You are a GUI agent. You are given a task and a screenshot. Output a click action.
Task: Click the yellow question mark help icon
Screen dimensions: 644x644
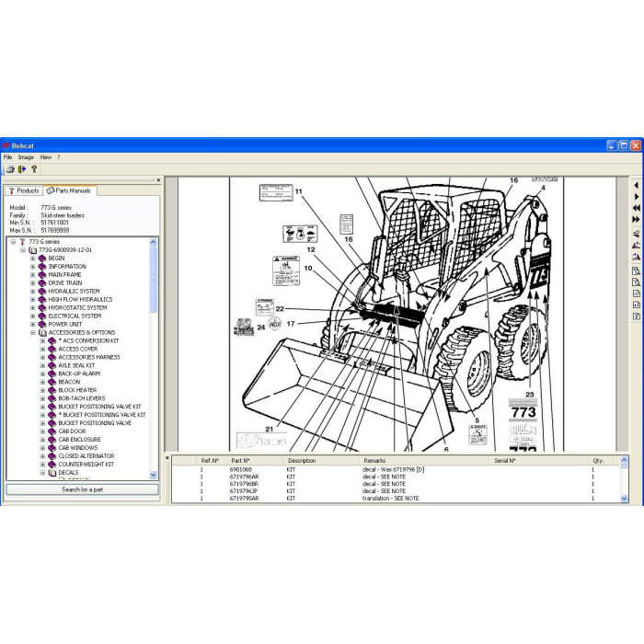(x=34, y=168)
